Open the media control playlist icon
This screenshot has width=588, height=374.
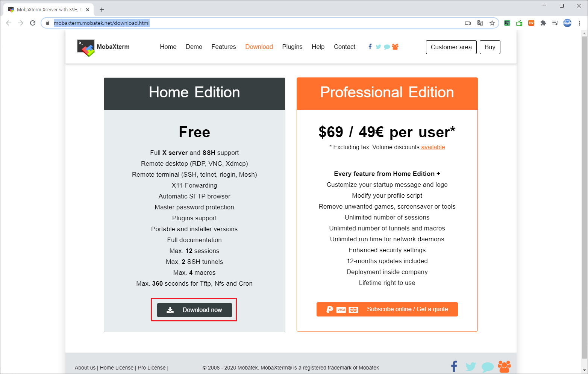[555, 23]
